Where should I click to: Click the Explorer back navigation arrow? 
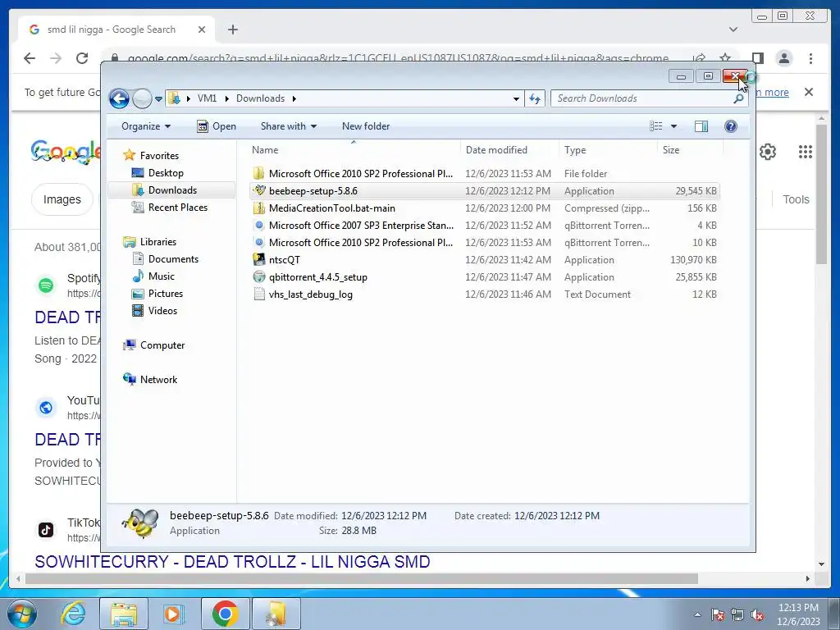coord(119,98)
